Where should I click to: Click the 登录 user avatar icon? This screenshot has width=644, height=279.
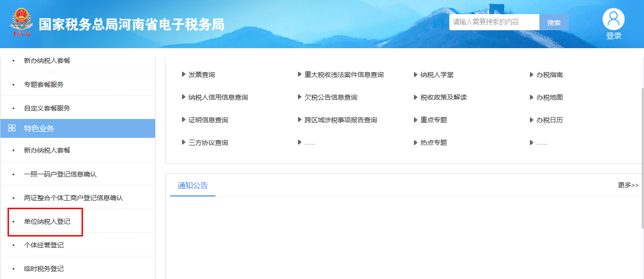[x=613, y=18]
